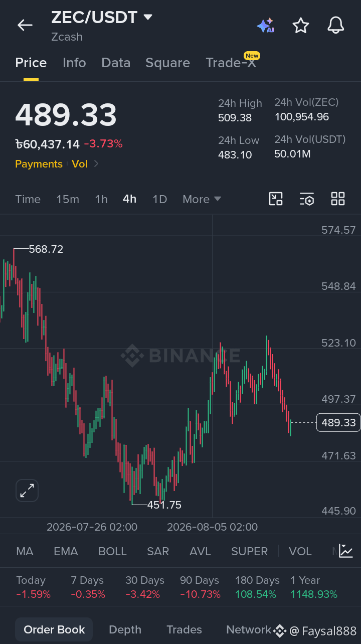Viewport: 361px width, 644px height.
Task: Select the 4h chart interval
Action: click(x=129, y=199)
